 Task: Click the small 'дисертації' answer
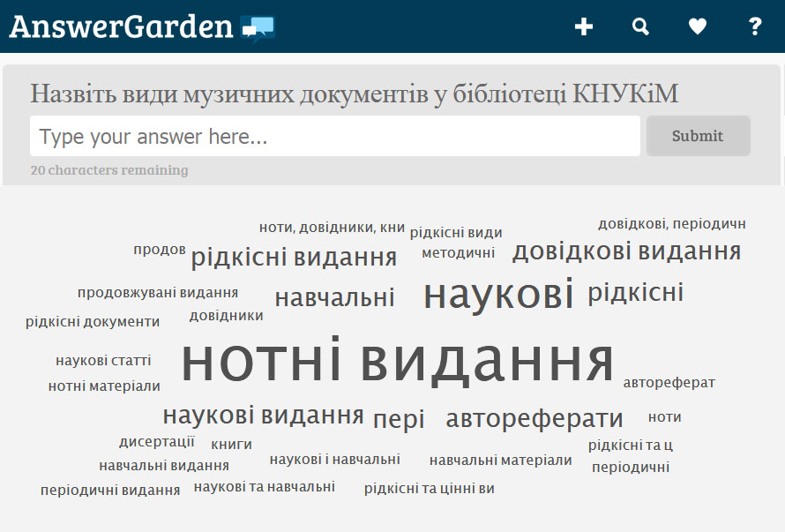157,442
